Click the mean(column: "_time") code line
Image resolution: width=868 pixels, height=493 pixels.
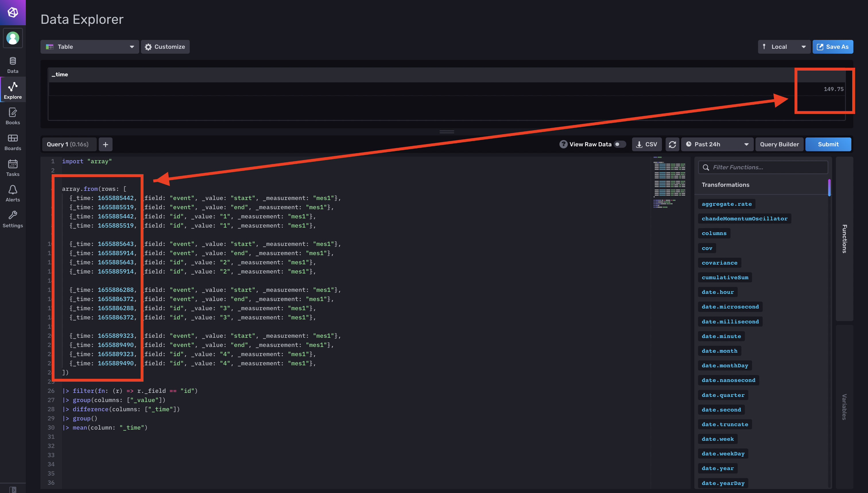click(x=105, y=427)
